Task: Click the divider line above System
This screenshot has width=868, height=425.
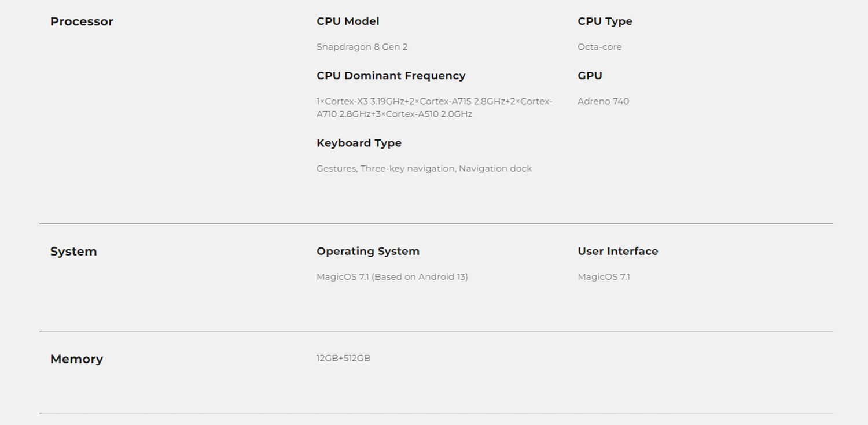Action: pyautogui.click(x=436, y=224)
